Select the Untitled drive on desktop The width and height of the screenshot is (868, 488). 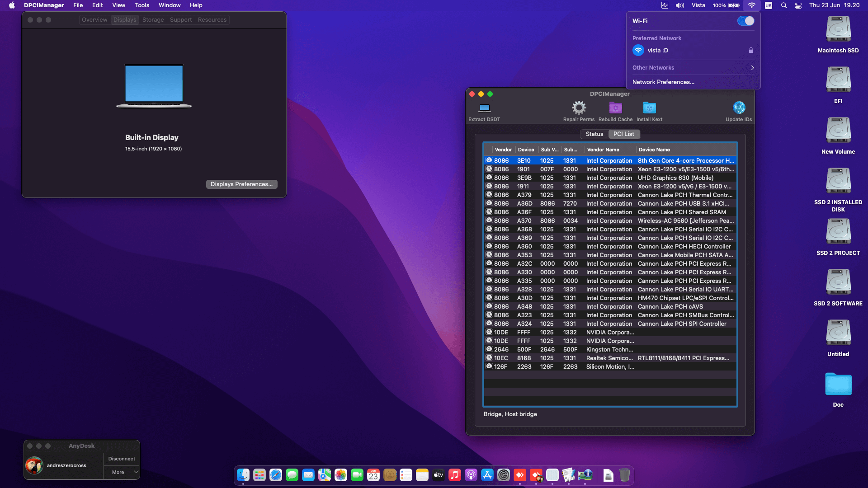(x=838, y=333)
